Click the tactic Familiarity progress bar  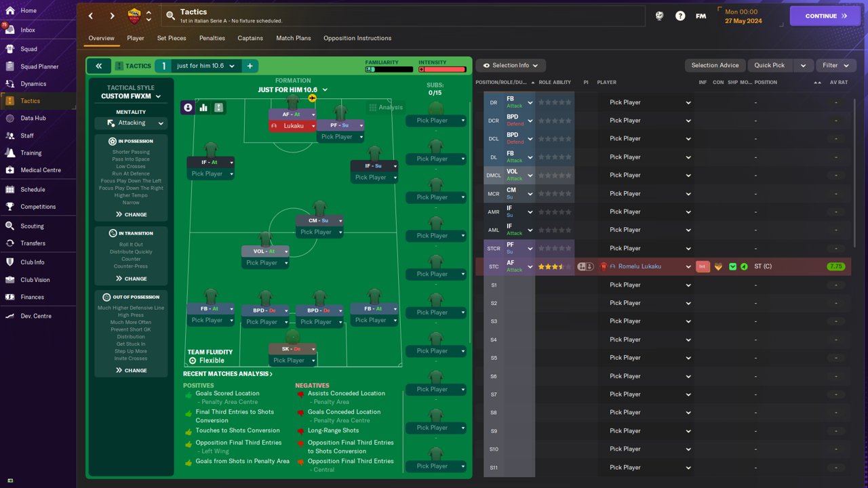tap(389, 69)
